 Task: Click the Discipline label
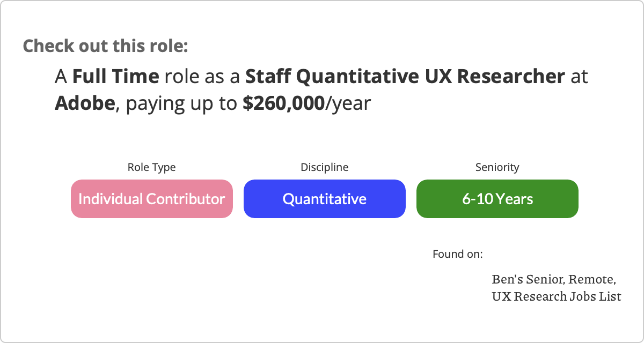click(x=325, y=167)
